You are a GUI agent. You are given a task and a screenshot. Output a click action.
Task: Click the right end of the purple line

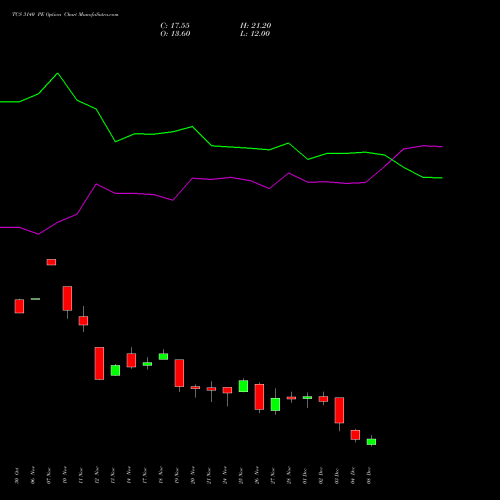tap(442, 147)
